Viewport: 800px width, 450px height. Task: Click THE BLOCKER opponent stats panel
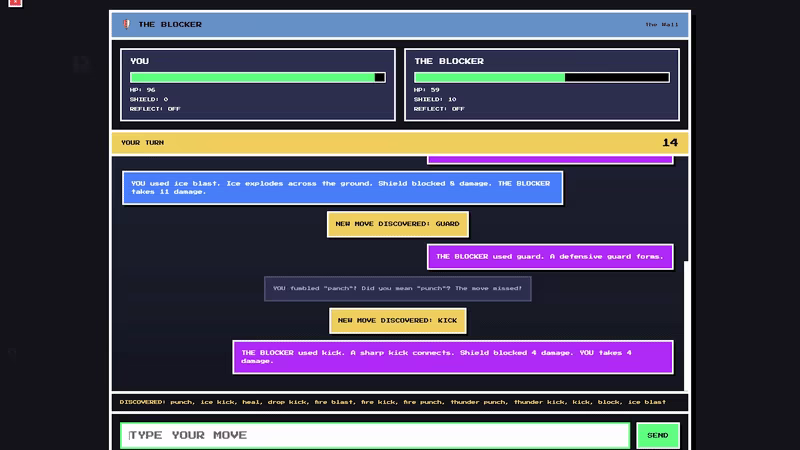pos(542,85)
